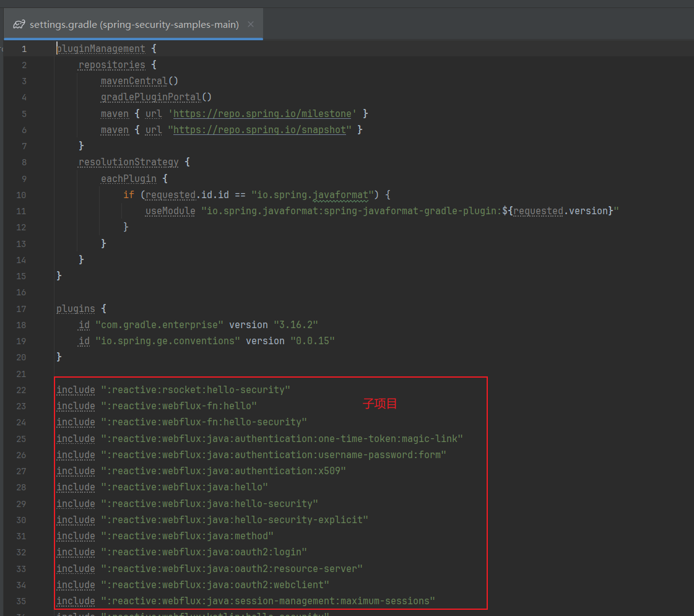Click useModule on line 11
694x616 pixels.
pos(170,211)
